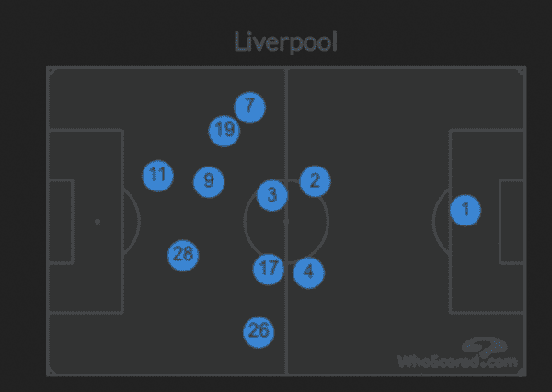This screenshot has width=552, height=392.
Task: Click the left penalty spot
Action: [x=98, y=222]
